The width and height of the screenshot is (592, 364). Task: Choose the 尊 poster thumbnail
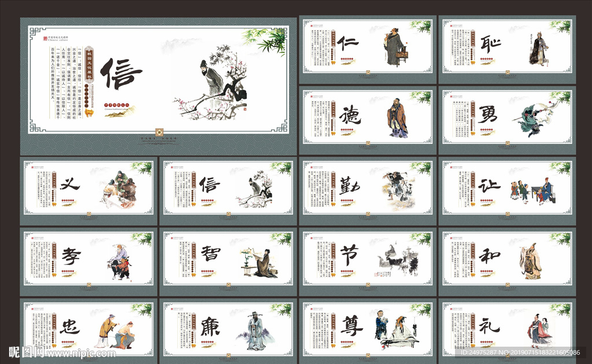click(x=367, y=331)
